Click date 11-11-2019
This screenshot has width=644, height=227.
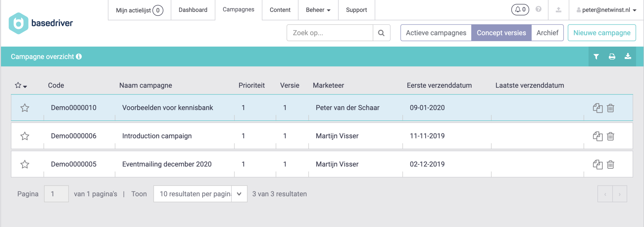(427, 136)
